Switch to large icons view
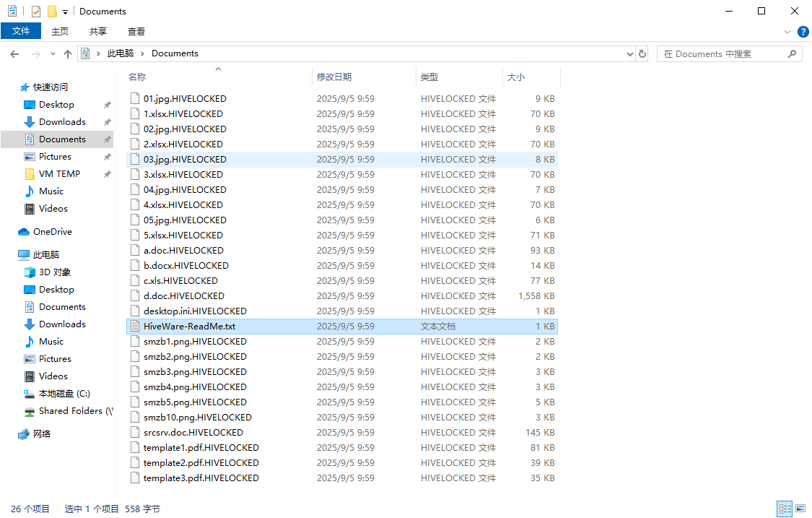Viewport: 812px width, 518px height. pos(800,509)
